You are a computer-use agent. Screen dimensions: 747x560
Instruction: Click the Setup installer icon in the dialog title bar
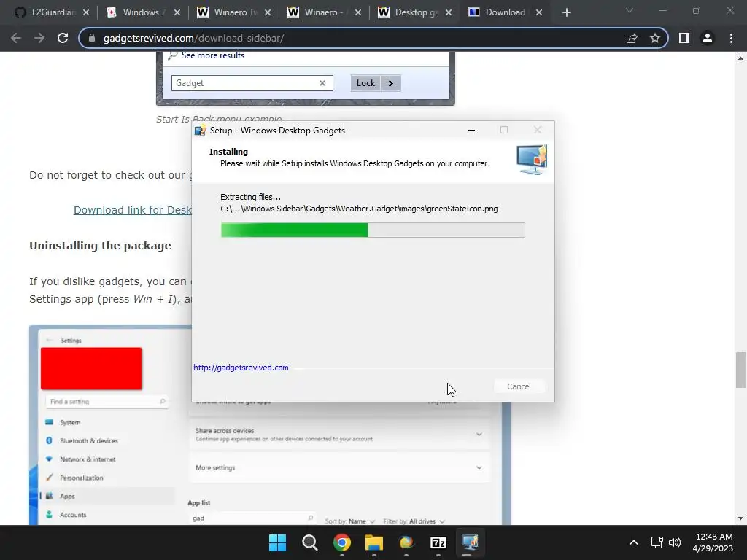pyautogui.click(x=200, y=131)
